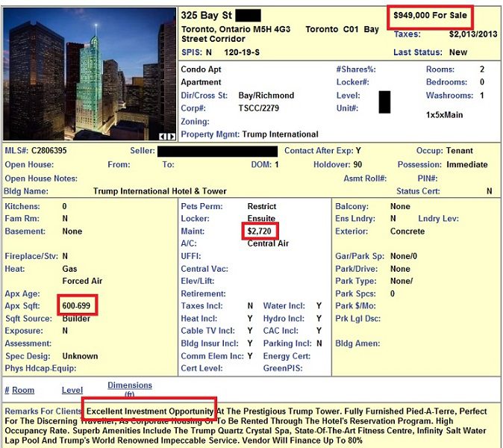This screenshot has width=503, height=448.
Task: Select the Corp# value TSCC/2279
Action: (x=258, y=108)
